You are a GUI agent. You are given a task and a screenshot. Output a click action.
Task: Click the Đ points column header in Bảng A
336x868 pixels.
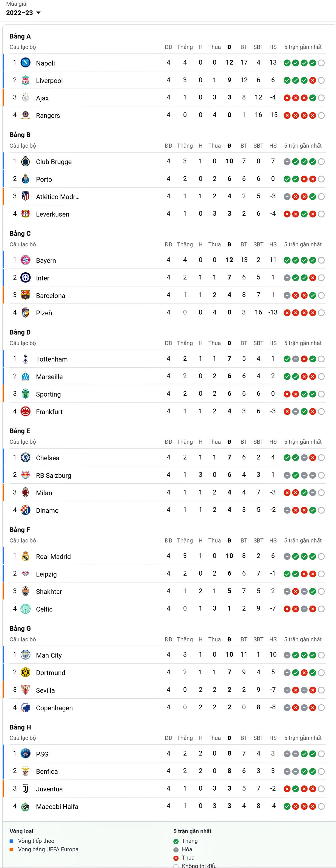229,47
